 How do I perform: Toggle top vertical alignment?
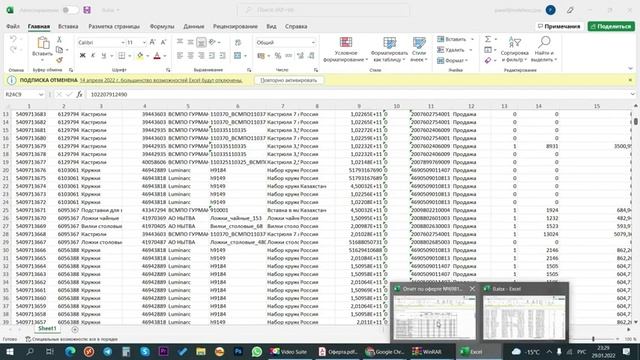tap(180, 42)
